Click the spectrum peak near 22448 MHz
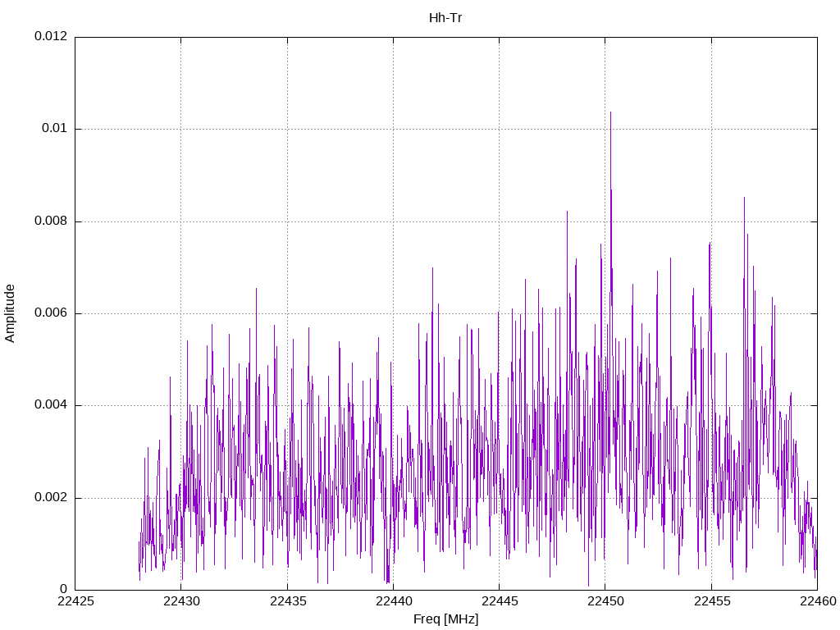 (x=568, y=213)
